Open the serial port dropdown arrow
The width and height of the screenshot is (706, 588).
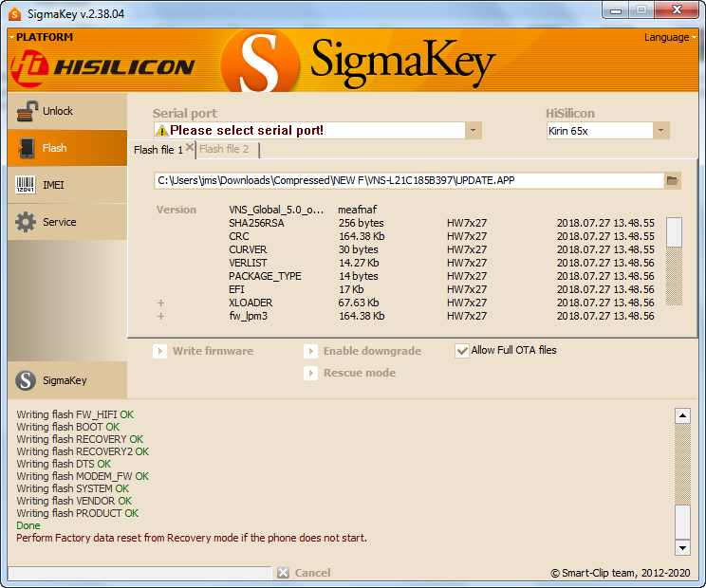coord(473,131)
